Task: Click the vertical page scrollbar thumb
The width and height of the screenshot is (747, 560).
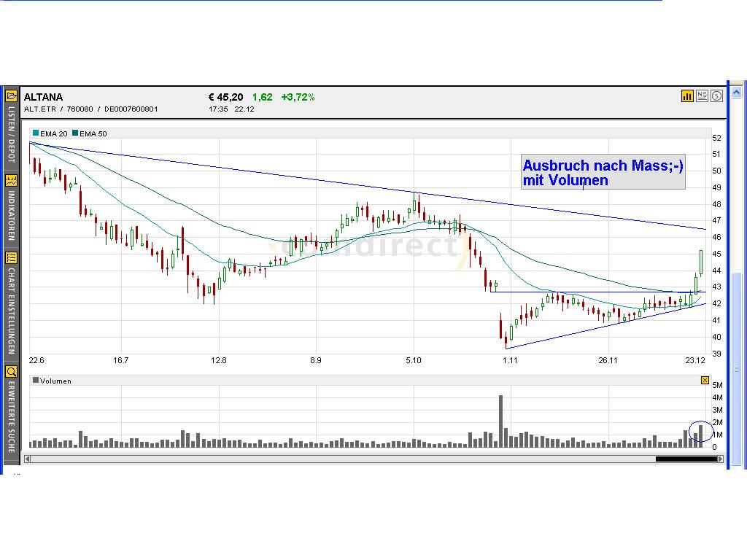Action: (736, 369)
